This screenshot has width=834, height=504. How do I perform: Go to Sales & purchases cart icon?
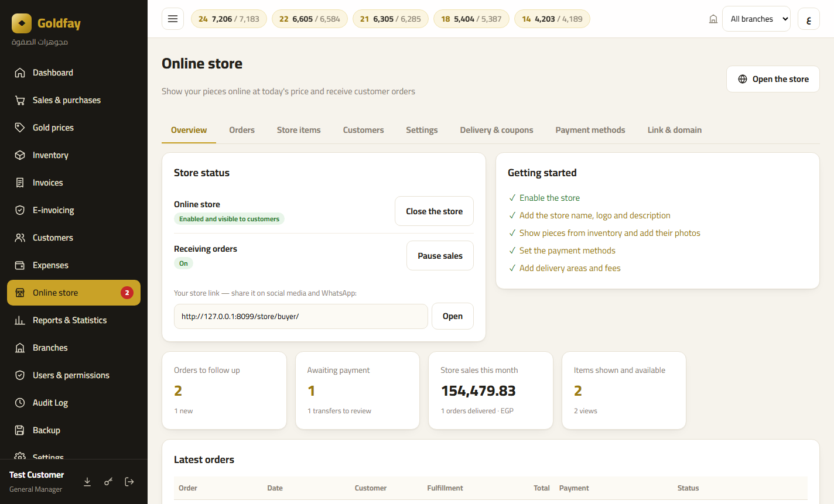[20, 100]
